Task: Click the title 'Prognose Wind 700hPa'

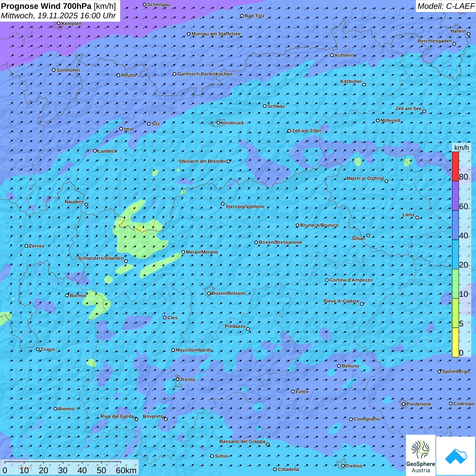Action: point(46,6)
